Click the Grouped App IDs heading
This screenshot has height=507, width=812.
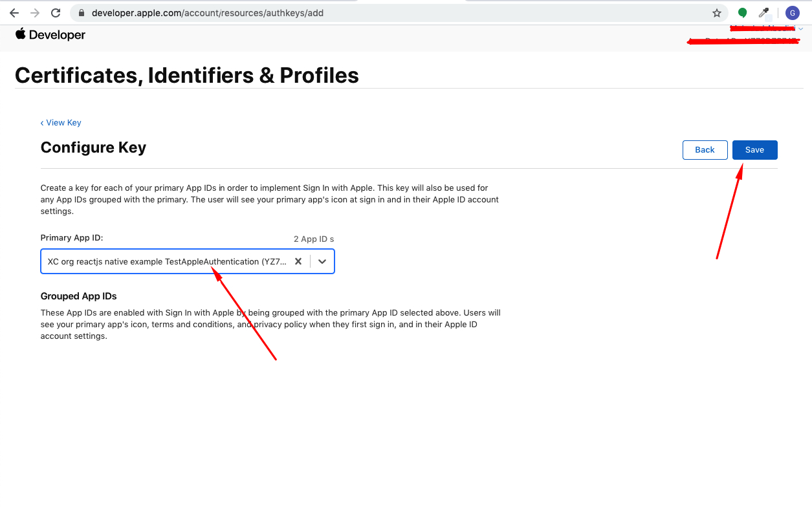pos(78,296)
